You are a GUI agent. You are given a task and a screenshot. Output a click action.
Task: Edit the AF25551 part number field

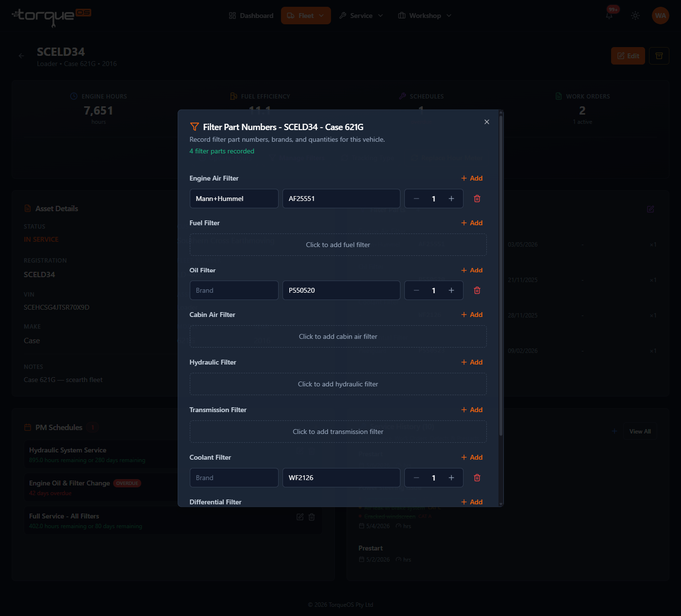[341, 199]
